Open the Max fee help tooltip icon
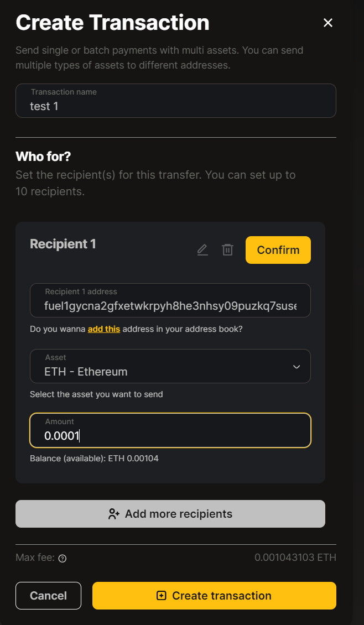The height and width of the screenshot is (625, 364). click(x=62, y=559)
